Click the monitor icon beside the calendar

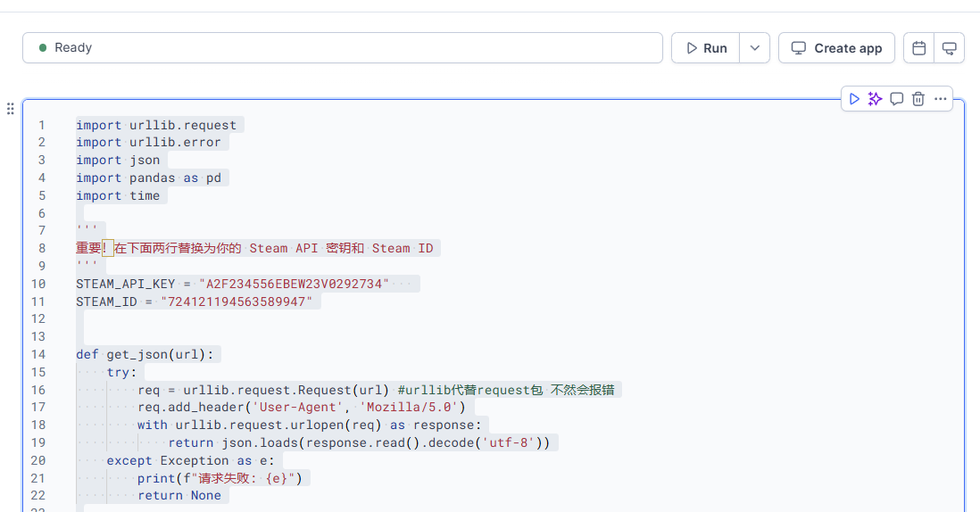950,48
